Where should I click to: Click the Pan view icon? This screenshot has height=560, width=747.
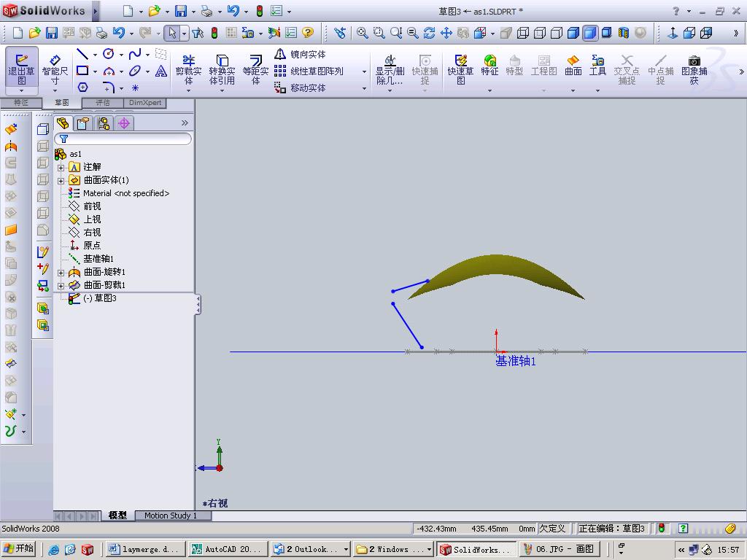446,32
